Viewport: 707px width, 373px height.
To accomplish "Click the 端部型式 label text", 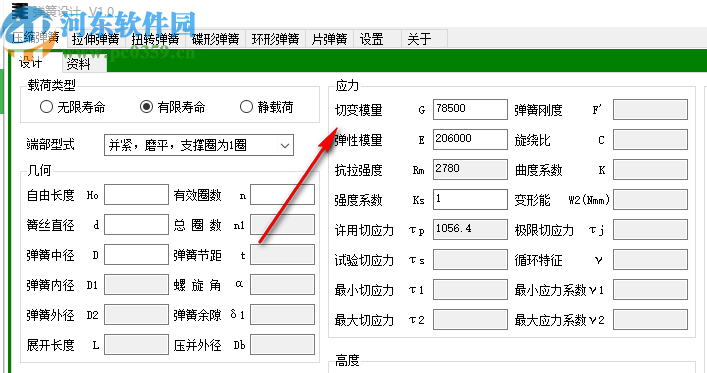I will point(50,145).
